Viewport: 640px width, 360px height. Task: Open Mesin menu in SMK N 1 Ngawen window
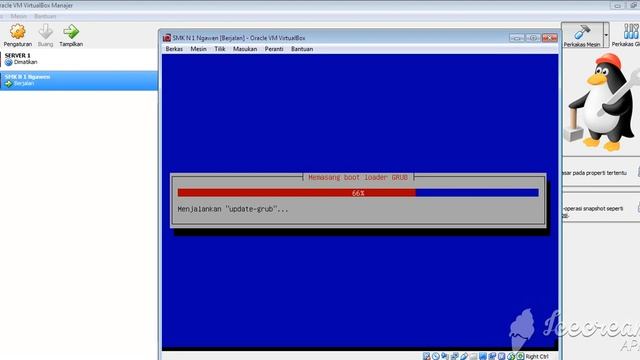pyautogui.click(x=198, y=49)
